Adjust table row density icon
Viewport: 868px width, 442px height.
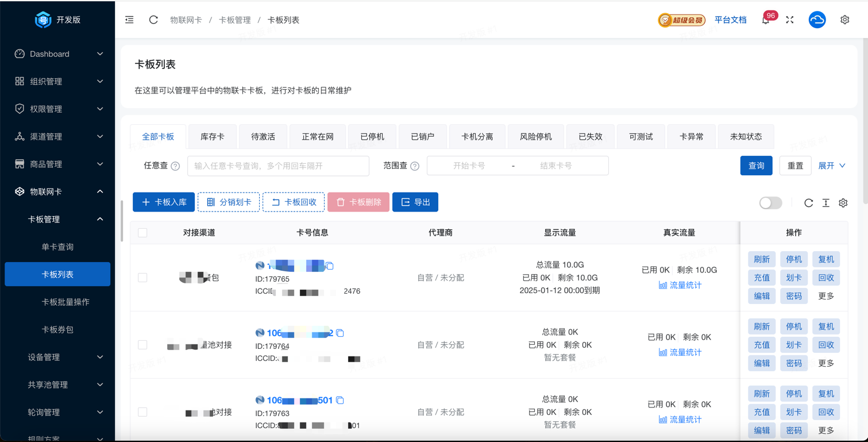click(825, 203)
